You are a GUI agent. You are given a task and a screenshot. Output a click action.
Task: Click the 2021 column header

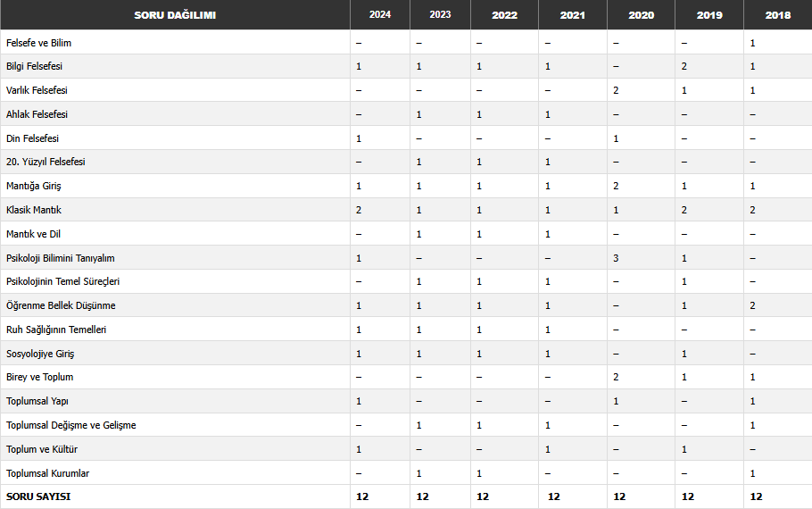pyautogui.click(x=574, y=15)
